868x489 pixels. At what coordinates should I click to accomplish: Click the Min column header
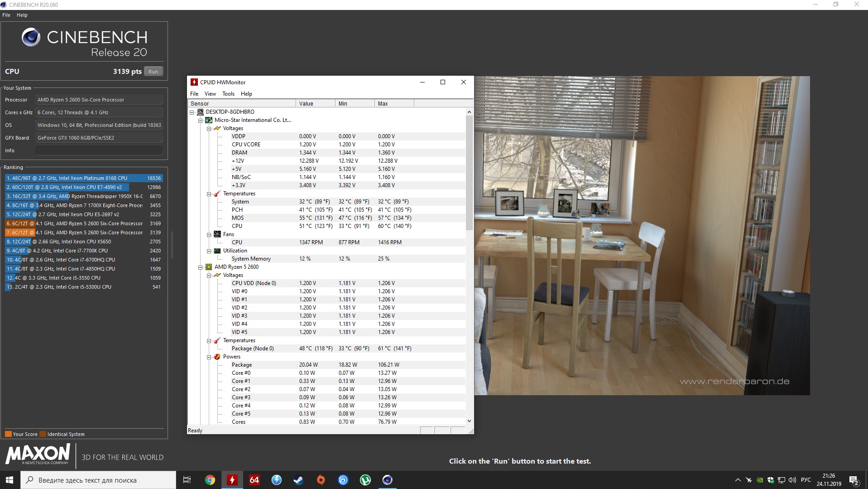pyautogui.click(x=355, y=103)
